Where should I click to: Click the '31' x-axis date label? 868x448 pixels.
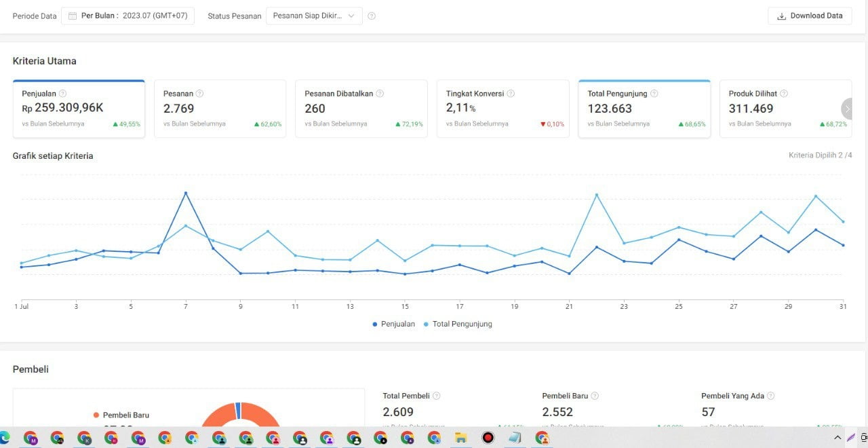843,307
